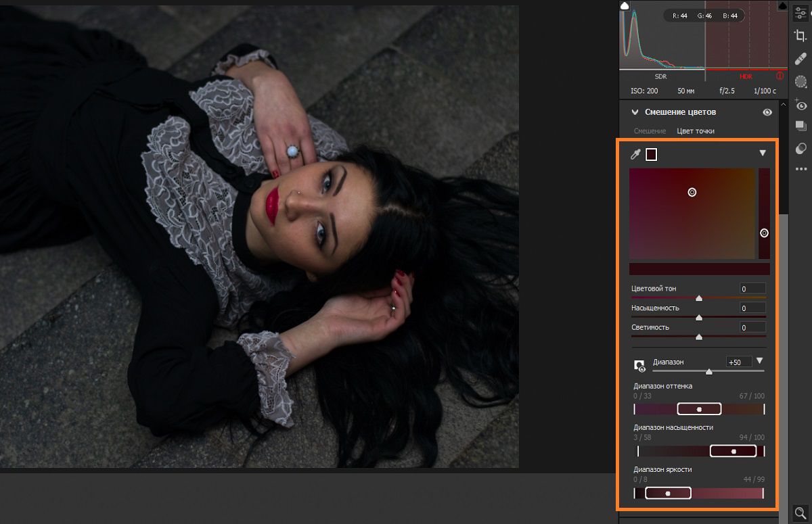Click the R: 44 readout
Image resolution: width=812 pixels, height=524 pixels.
coord(679,16)
